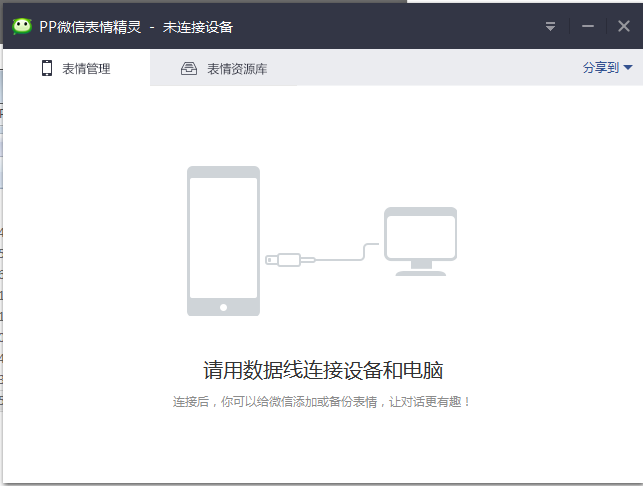The height and width of the screenshot is (486, 643).
Task: Click the USB cable illustration
Action: (x=322, y=255)
